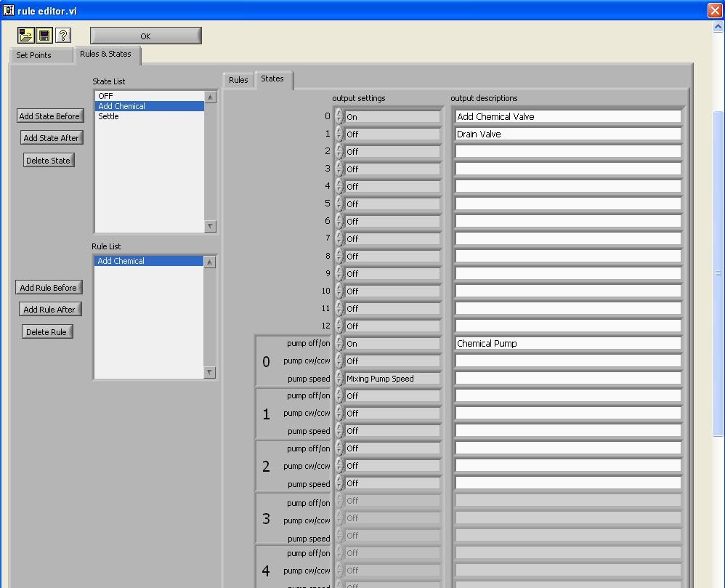The image size is (725, 588).
Task: Open pump 0 off/on 'On' ring
Action: [x=392, y=343]
